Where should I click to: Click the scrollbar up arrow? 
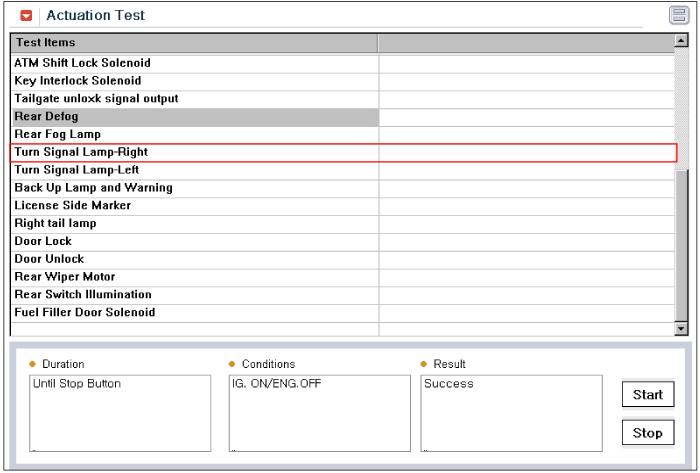pos(681,41)
